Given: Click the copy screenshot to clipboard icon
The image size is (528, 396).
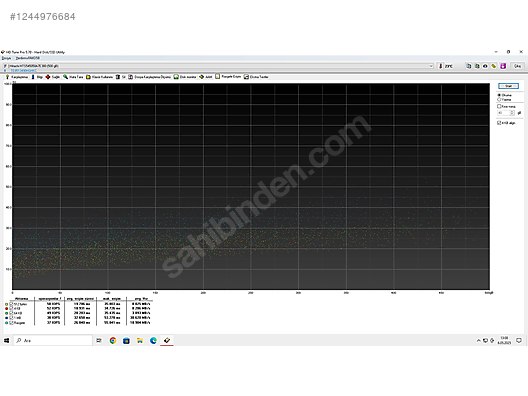Looking at the screenshot, I should [477, 66].
